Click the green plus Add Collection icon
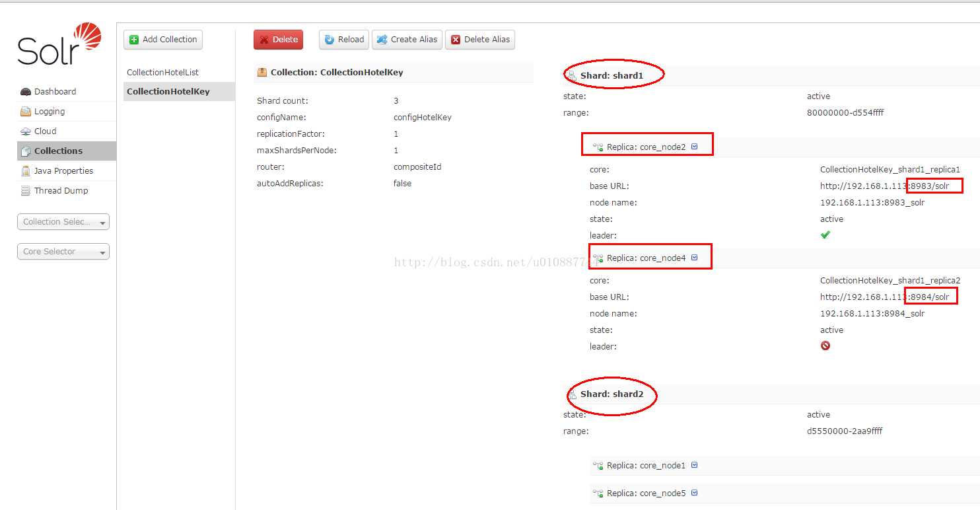This screenshot has height=510, width=980. [x=134, y=40]
